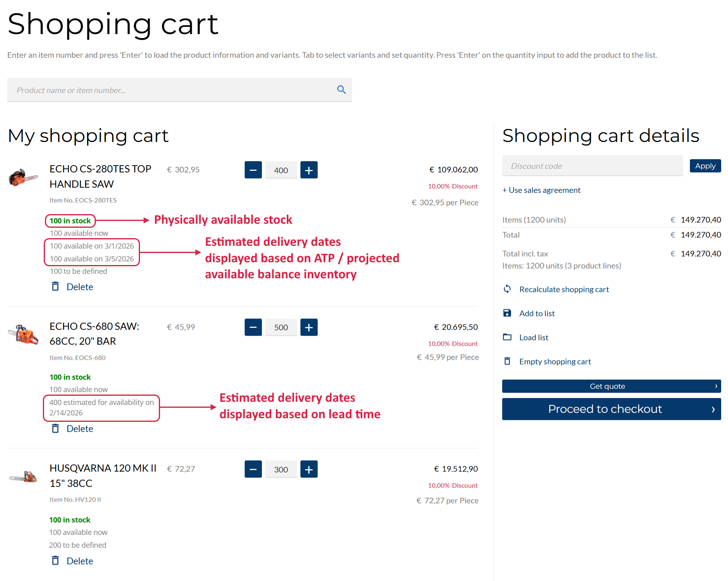Click Add to list link
728x581 pixels.
pyautogui.click(x=537, y=314)
